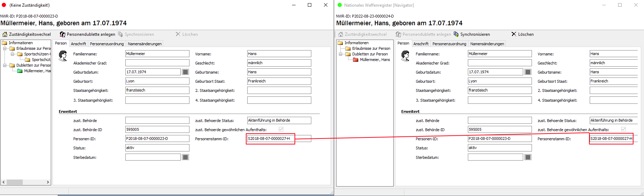Collapse Erlaubnisse zur Person node in left tree
This screenshot has width=644, height=196.
coord(5,48)
